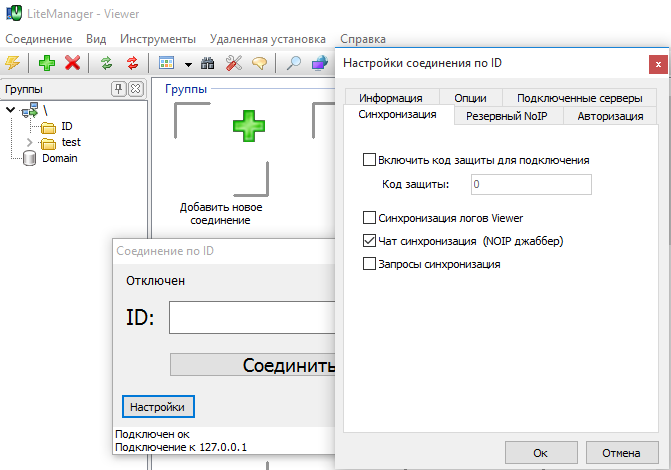671x470 pixels.
Task: Click the Отключен status text
Action: (x=155, y=281)
